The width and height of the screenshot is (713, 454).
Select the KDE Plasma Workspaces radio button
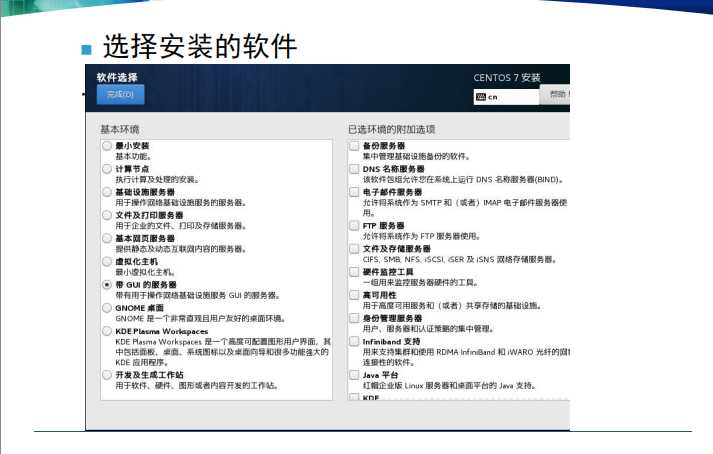(107, 331)
